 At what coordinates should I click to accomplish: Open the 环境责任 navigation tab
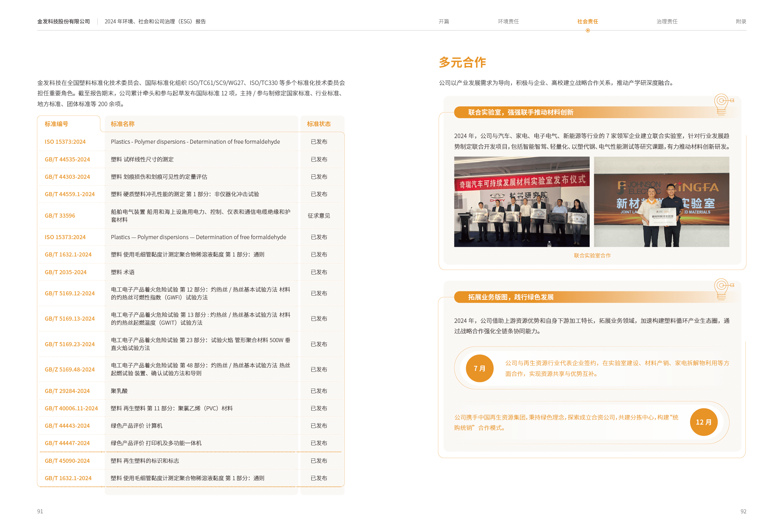(x=508, y=21)
